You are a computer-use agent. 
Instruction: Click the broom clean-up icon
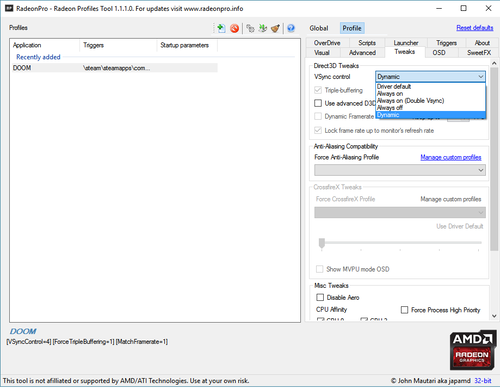coord(275,28)
